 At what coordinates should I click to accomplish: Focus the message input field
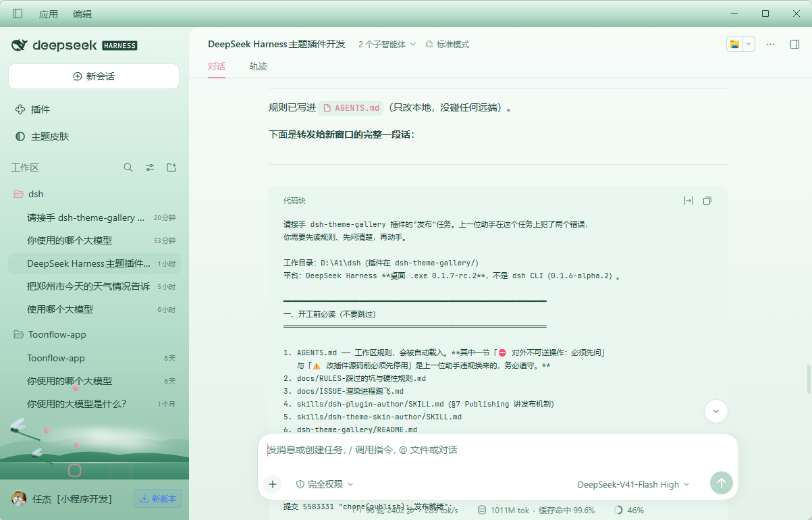click(498, 450)
